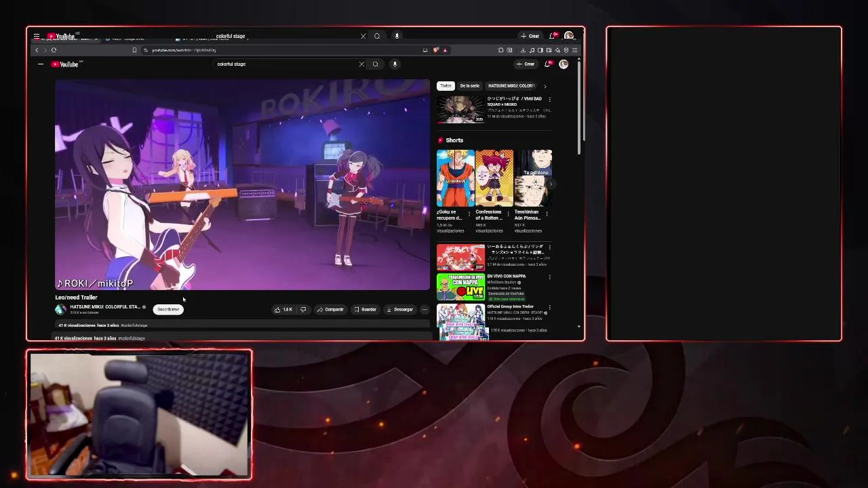Like the Leo/need Trailer video

(x=283, y=310)
